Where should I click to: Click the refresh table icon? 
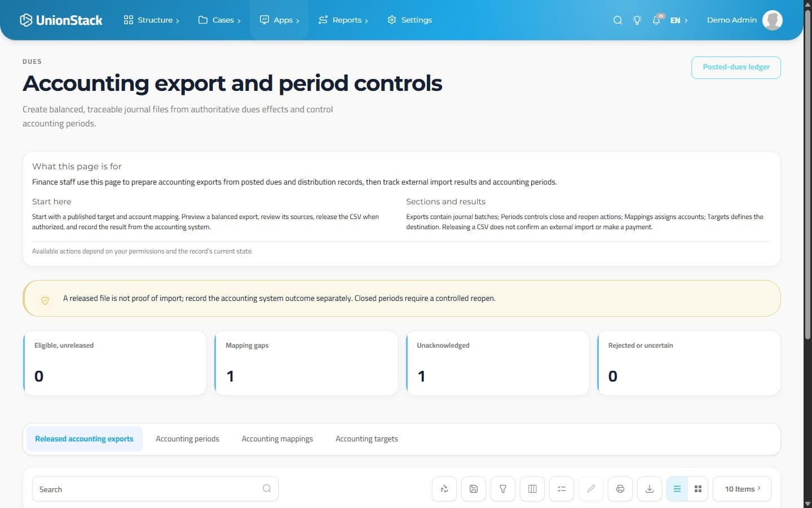tap(444, 489)
